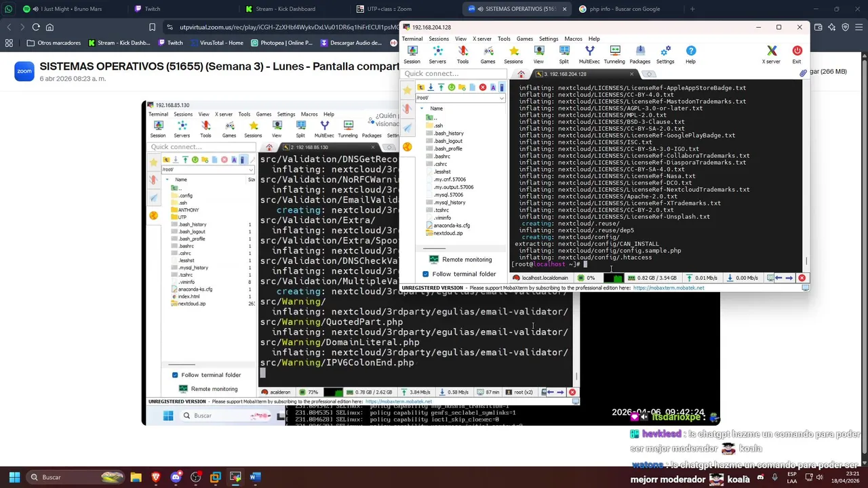Viewport: 868px width, 488px height.
Task: Click the green refresh icon in SFTP toolbar
Action: (x=452, y=87)
